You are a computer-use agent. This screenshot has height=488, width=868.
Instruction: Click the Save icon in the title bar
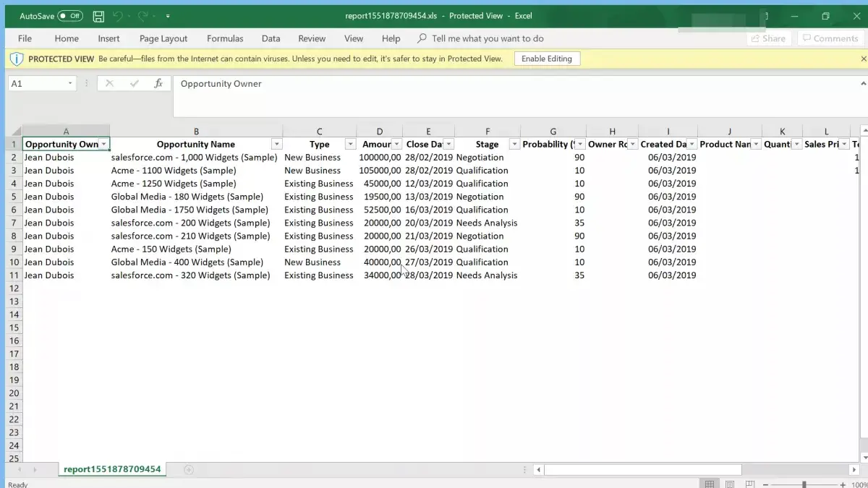tap(99, 16)
